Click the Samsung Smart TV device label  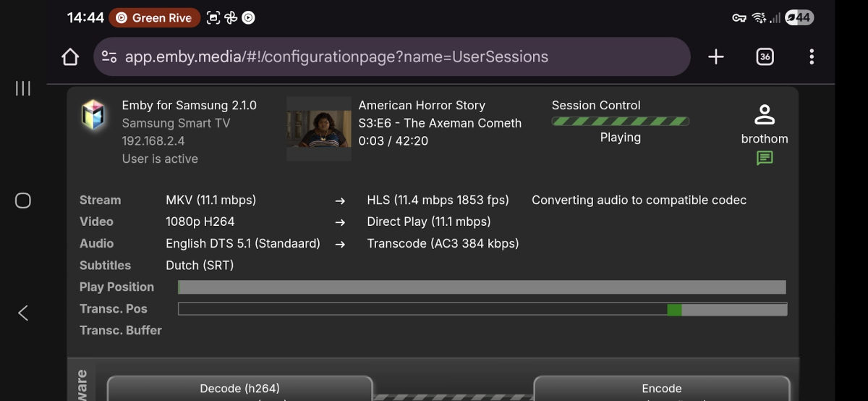(x=176, y=123)
